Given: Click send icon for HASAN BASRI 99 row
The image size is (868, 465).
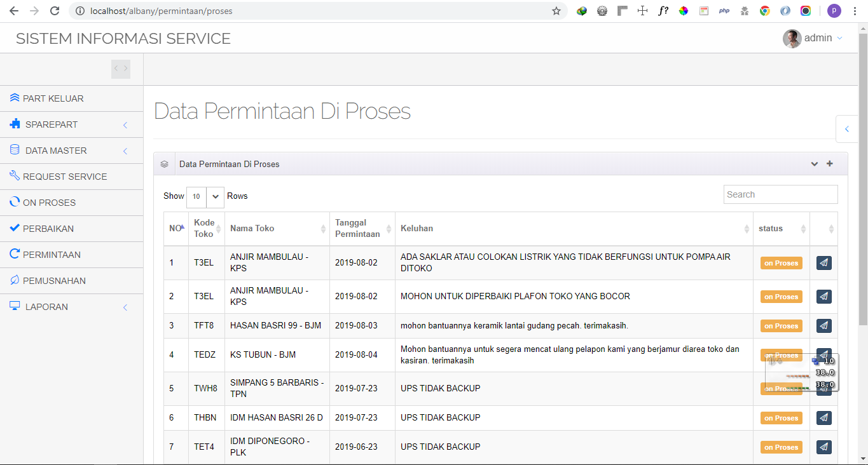Looking at the screenshot, I should (x=823, y=326).
